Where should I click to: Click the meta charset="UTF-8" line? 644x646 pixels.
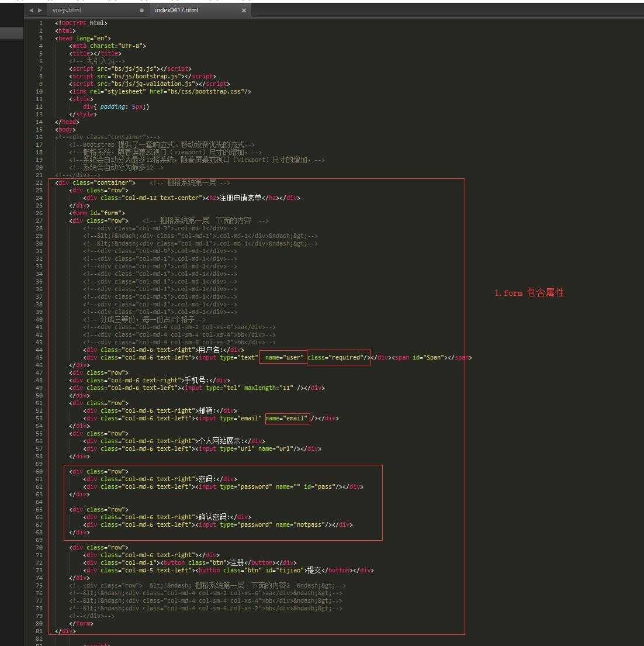(108, 46)
